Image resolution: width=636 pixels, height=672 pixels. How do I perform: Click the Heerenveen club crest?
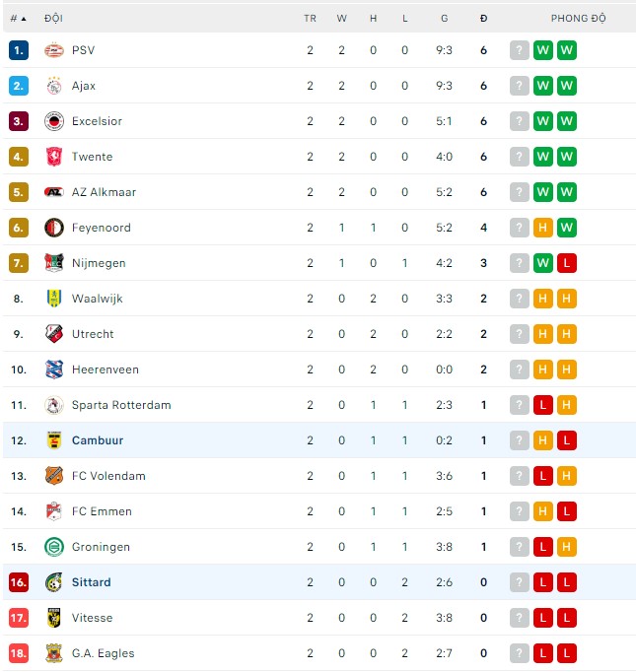point(54,370)
